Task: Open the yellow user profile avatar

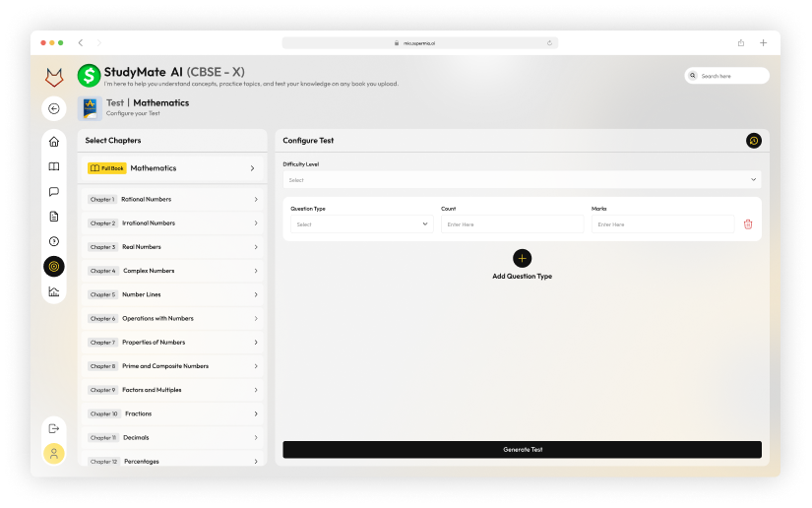Action: click(x=54, y=454)
